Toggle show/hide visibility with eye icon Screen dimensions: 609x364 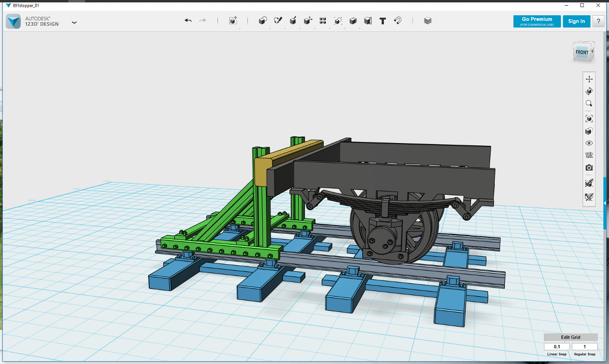589,143
